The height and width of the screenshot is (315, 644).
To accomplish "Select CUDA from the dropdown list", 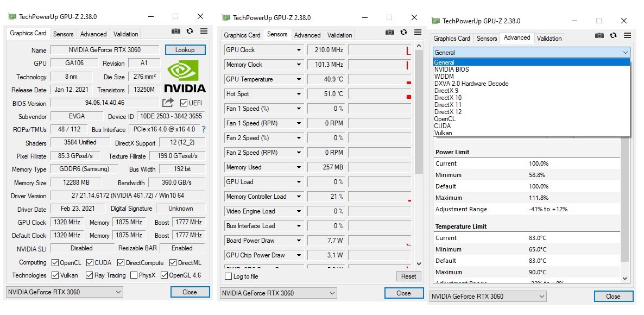I will pos(532,125).
